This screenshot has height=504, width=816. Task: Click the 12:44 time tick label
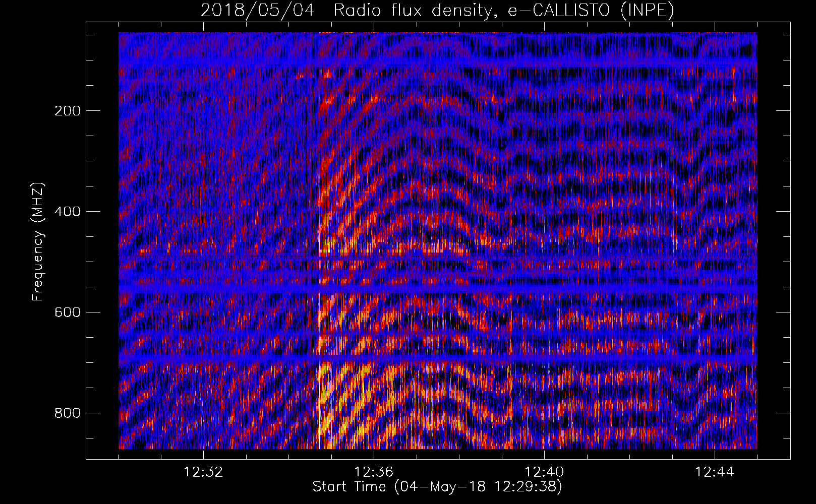click(715, 472)
